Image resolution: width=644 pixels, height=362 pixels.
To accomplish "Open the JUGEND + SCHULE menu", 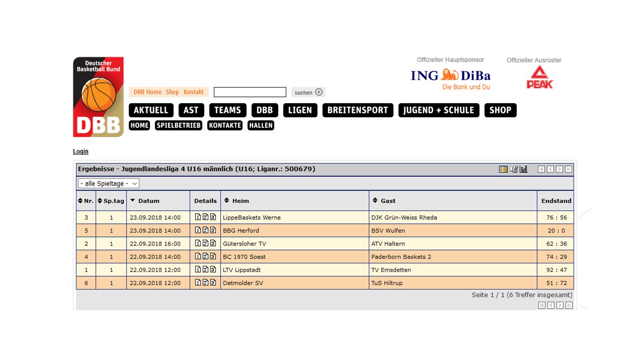I will (x=438, y=110).
